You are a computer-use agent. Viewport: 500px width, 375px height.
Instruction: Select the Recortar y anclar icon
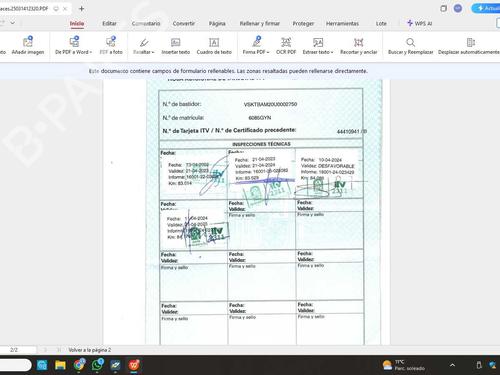pos(358,42)
